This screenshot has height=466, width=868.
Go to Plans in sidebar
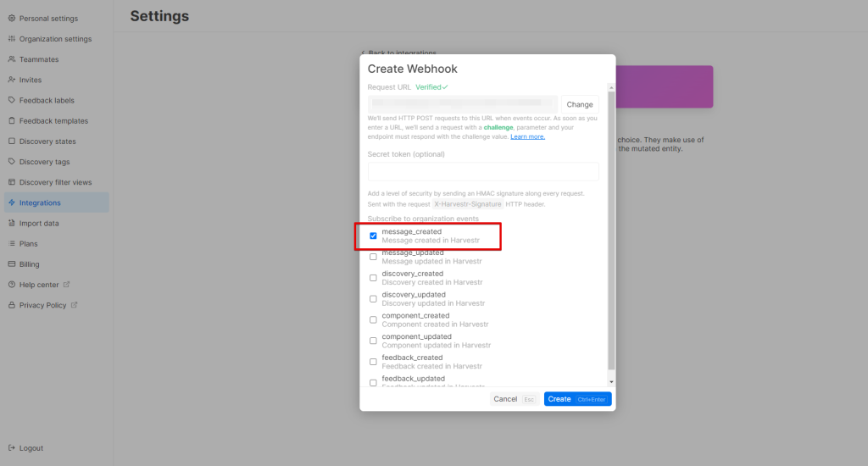pyautogui.click(x=29, y=244)
